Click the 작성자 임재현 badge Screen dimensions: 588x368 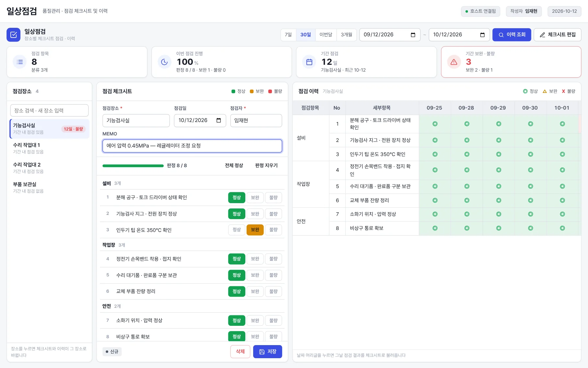point(524,11)
